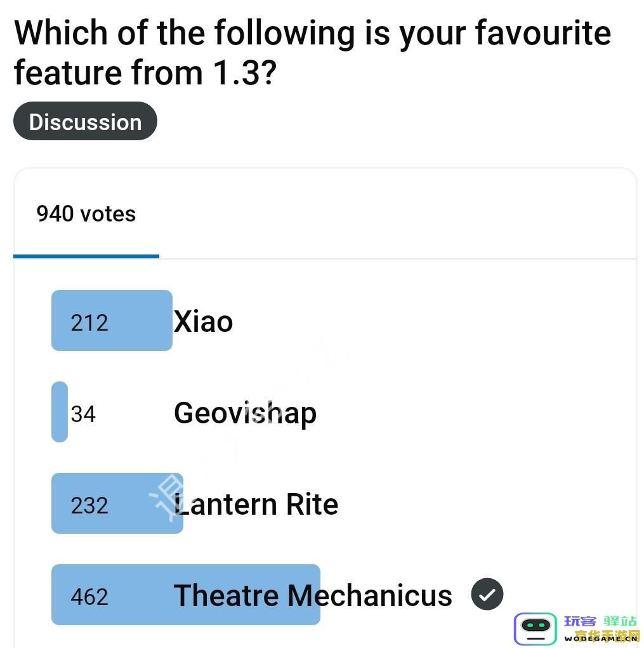Click the 462 vote count number
This screenshot has height=648, width=644.
coord(89,597)
